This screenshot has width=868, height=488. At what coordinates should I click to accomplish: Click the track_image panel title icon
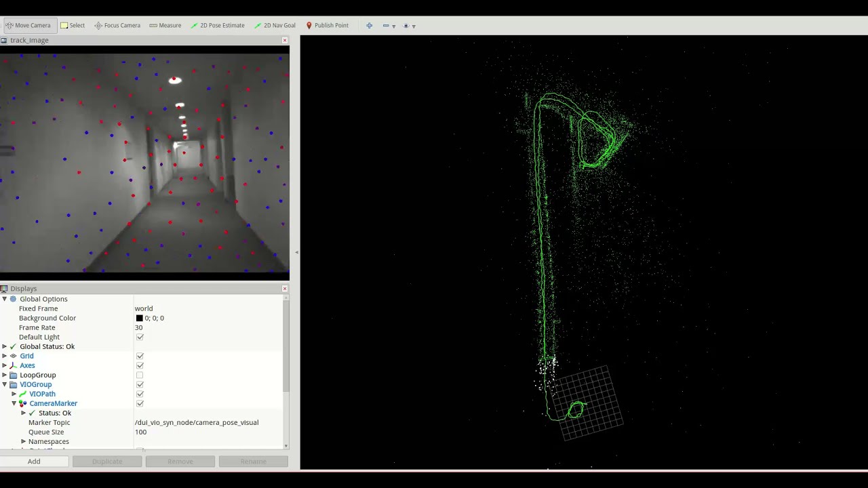click(x=4, y=41)
